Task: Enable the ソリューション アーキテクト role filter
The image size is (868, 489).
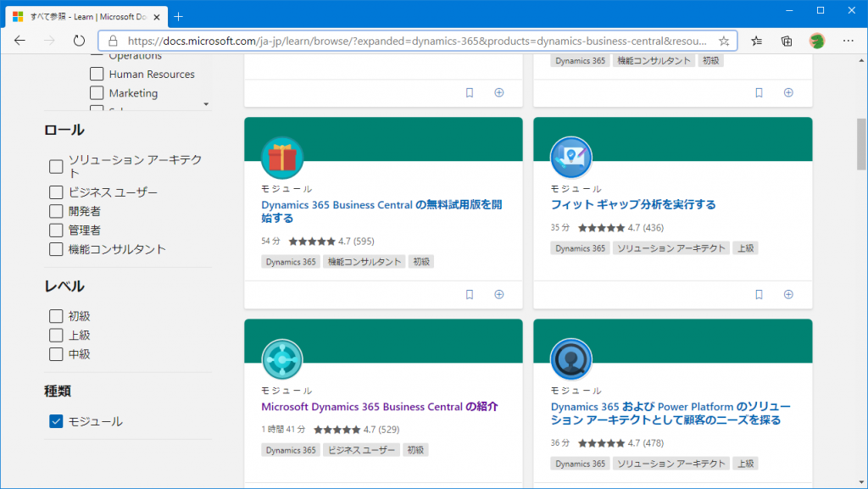Action: (56, 166)
